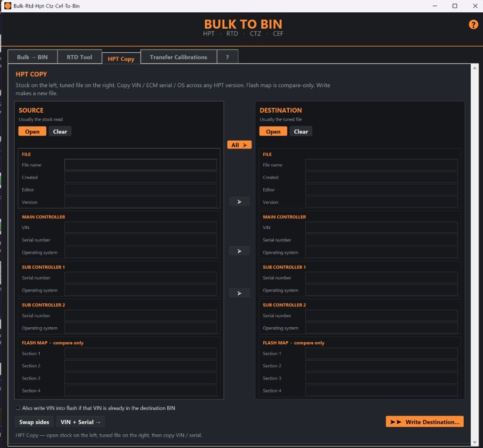Click source File name field
Image resolution: width=483 pixels, height=448 pixels.
point(141,165)
